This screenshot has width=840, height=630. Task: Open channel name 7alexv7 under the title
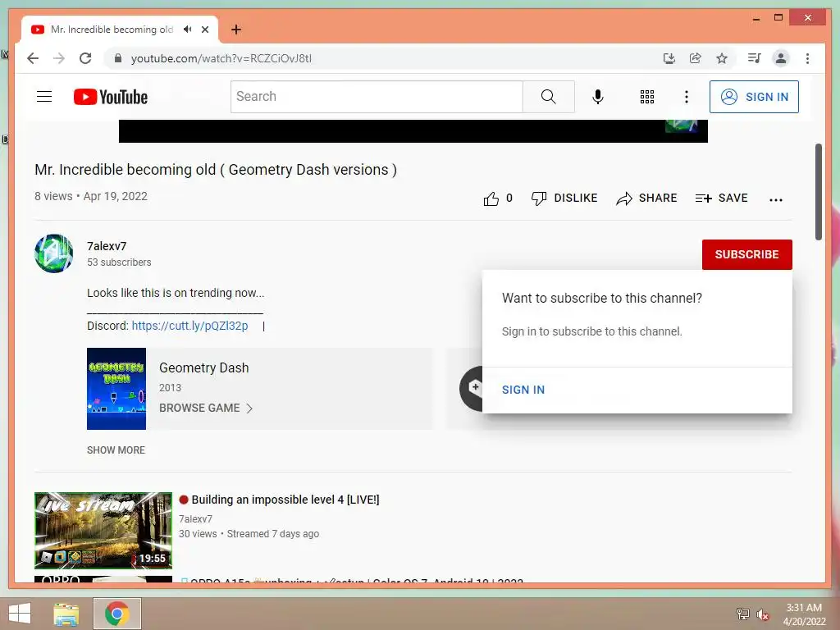pyautogui.click(x=107, y=246)
